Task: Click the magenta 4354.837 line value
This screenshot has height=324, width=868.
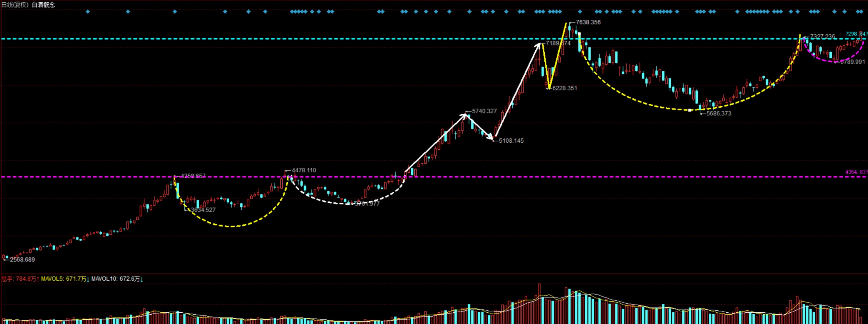Action: [x=857, y=172]
